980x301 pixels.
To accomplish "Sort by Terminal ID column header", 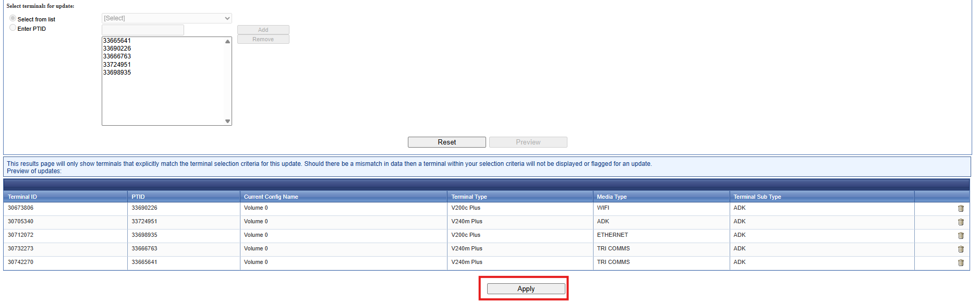I will (x=22, y=197).
